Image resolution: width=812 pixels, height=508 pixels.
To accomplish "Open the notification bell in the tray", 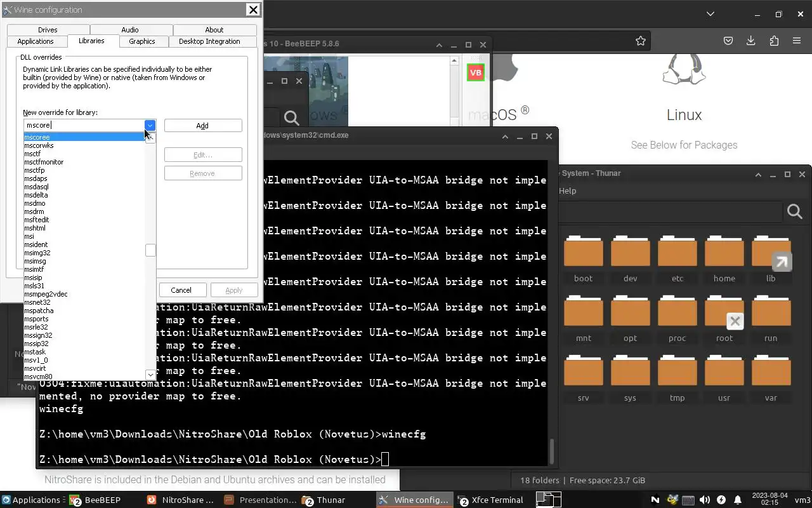I will point(737,500).
